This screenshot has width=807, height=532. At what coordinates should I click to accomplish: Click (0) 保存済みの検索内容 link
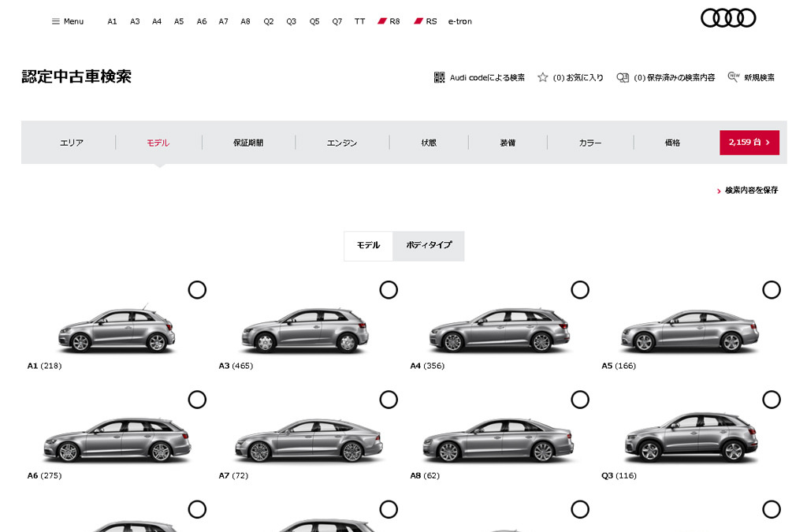click(675, 78)
